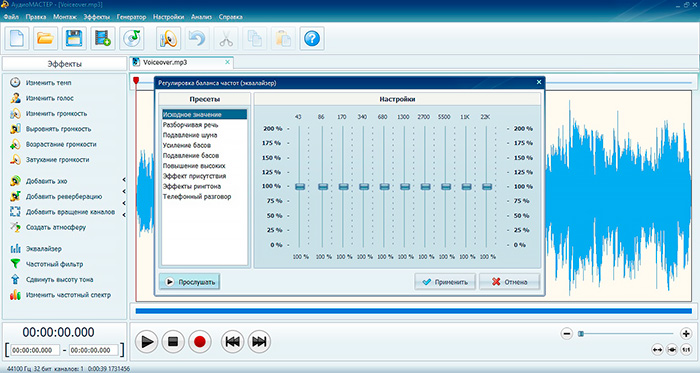Choose the Исходное значение preset
The height and width of the screenshot is (373, 700).
pyautogui.click(x=204, y=115)
